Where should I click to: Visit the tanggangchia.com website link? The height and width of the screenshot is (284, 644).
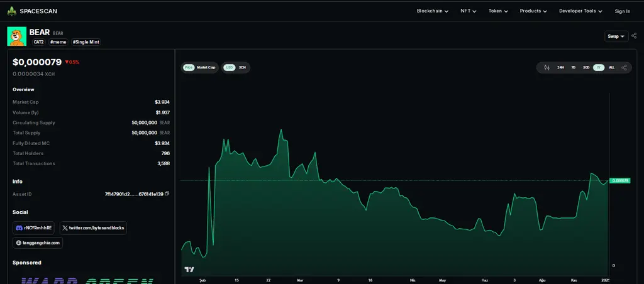coord(38,243)
